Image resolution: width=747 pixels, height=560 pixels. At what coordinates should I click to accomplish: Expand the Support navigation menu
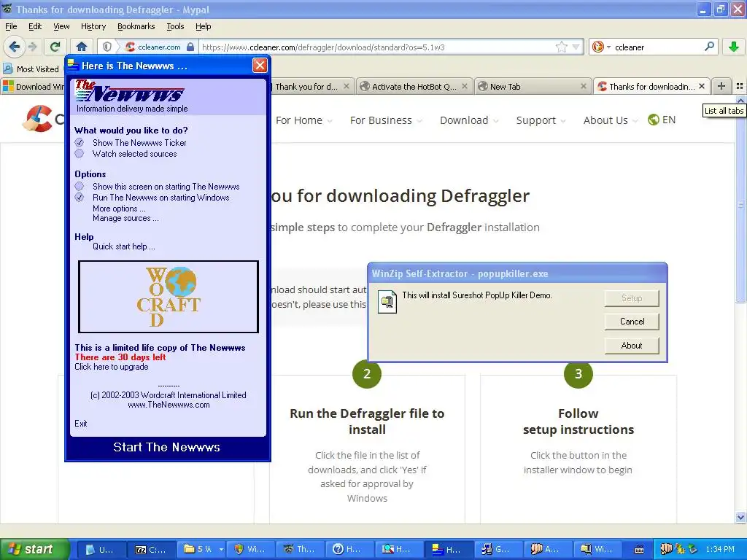[541, 120]
